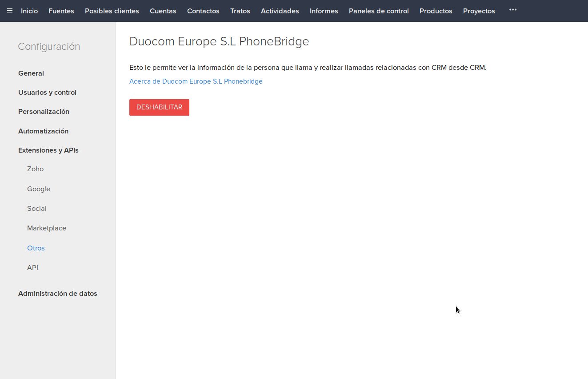Select Contactos in the top navigation
588x379 pixels.
point(203,11)
